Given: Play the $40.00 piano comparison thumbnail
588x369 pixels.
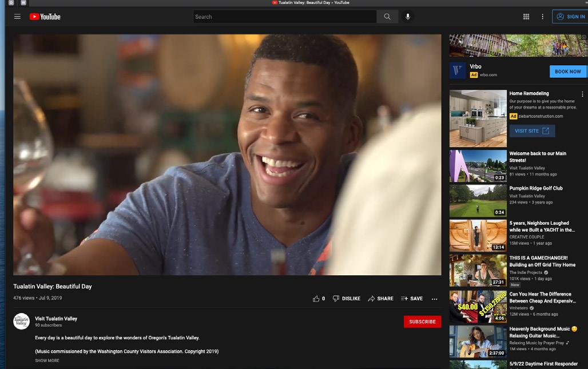Looking at the screenshot, I should [x=478, y=307].
